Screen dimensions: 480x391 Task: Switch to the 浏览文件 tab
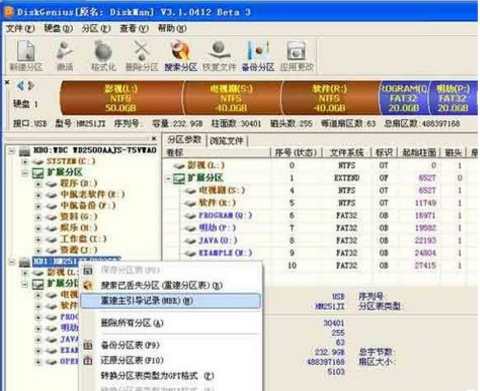[x=227, y=141]
